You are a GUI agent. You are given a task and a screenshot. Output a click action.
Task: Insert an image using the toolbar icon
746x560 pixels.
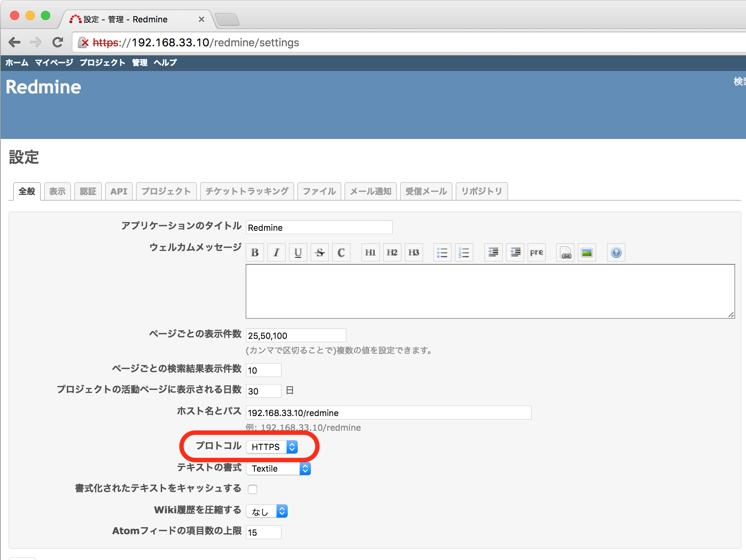pyautogui.click(x=587, y=252)
